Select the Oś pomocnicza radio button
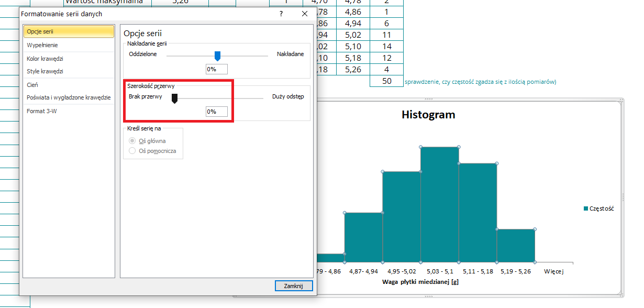This screenshot has height=308, width=644. click(x=132, y=151)
